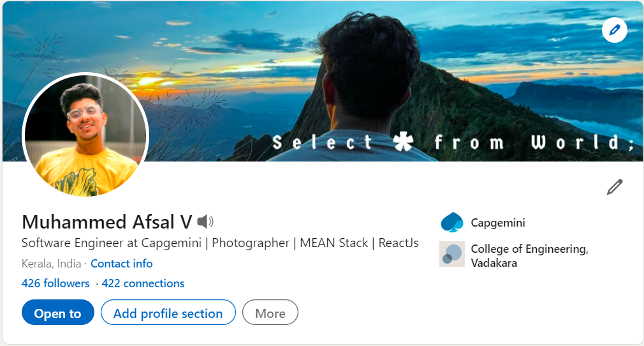This screenshot has height=346, width=644.
Task: Open the round profile photo
Action: pos(85,136)
